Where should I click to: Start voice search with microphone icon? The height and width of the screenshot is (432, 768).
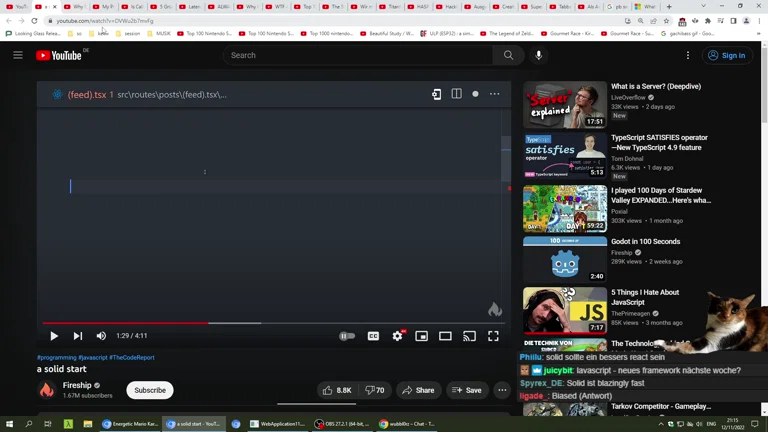point(539,56)
